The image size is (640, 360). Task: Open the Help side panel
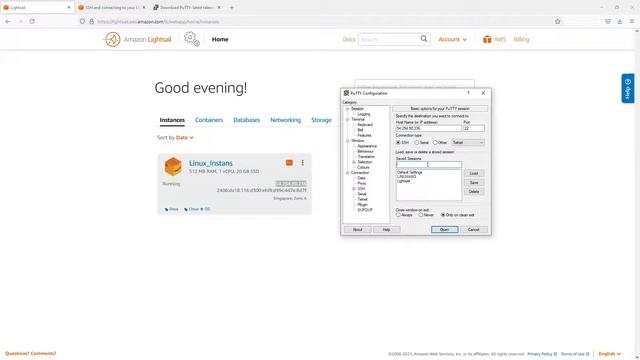(628, 88)
